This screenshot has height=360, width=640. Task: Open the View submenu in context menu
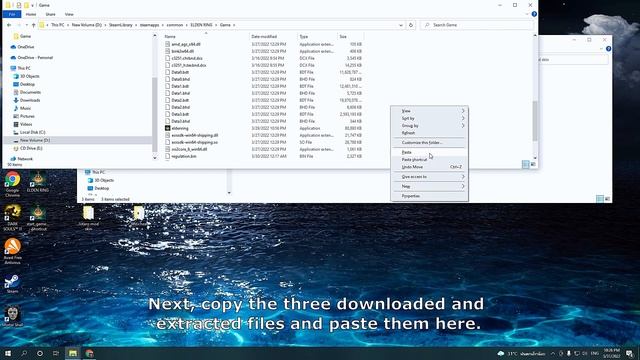tap(429, 111)
